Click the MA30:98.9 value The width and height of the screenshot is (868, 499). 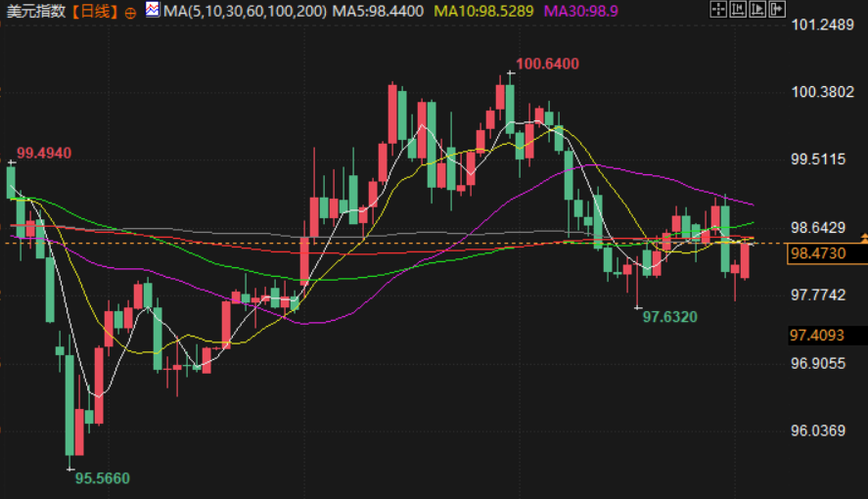click(x=580, y=11)
